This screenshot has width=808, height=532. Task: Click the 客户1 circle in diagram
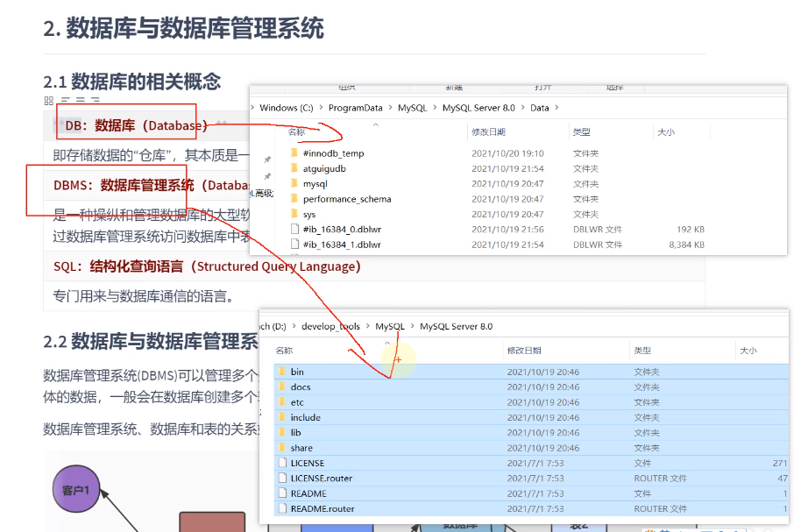[76, 489]
